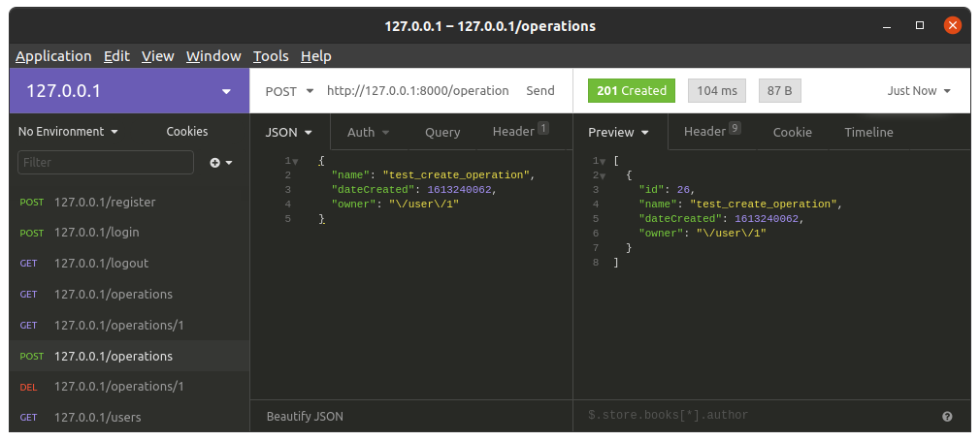Open the Cookies manager
Screen dimensions: 980x441
(187, 132)
